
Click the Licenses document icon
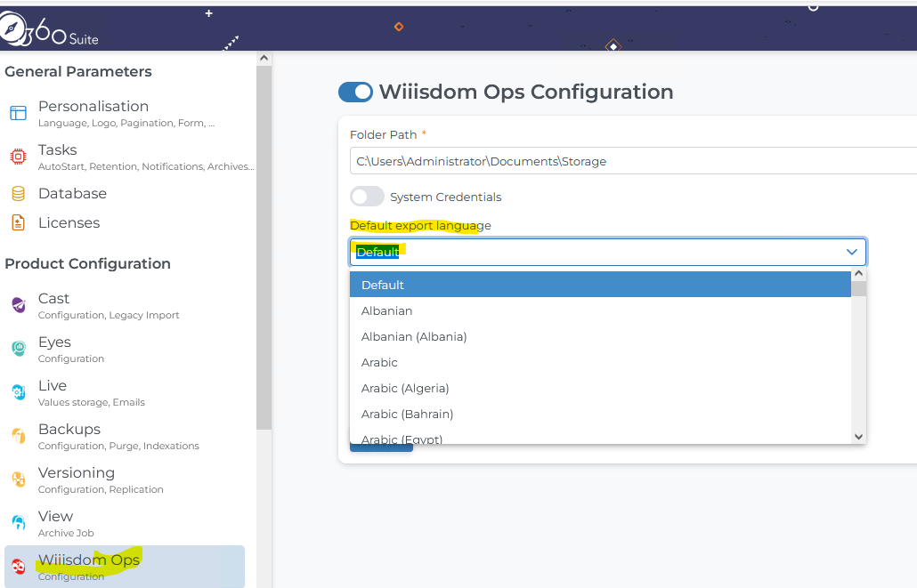18,223
